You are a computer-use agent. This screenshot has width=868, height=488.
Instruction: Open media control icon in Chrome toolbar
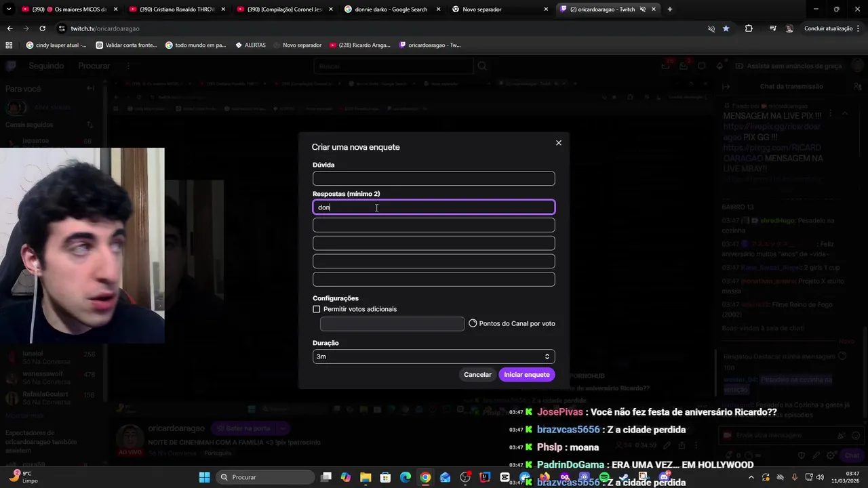pos(772,28)
